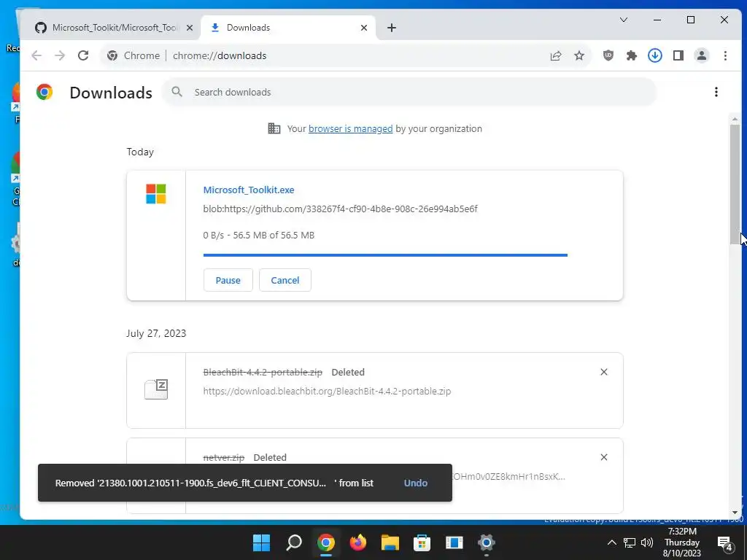The image size is (747, 560).
Task: Open a new browser tab
Action: click(x=392, y=28)
